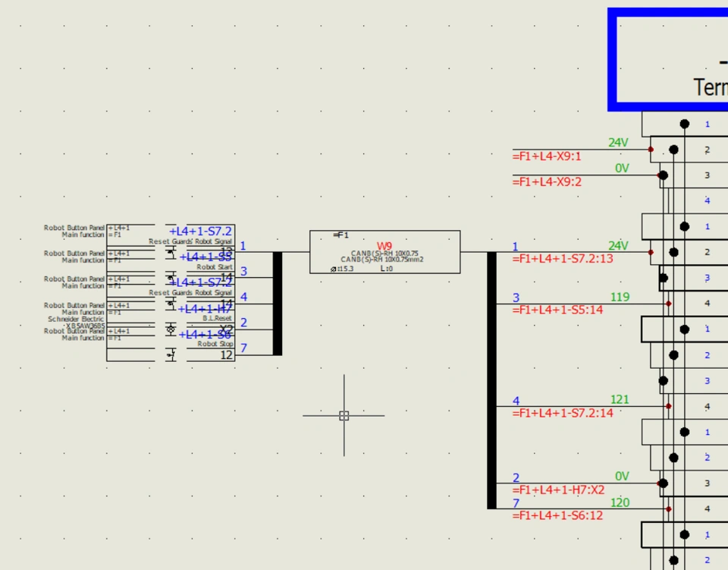Select the =F1+L4-X9:1 target reference
Screen dimensions: 728x570
(x=547, y=156)
